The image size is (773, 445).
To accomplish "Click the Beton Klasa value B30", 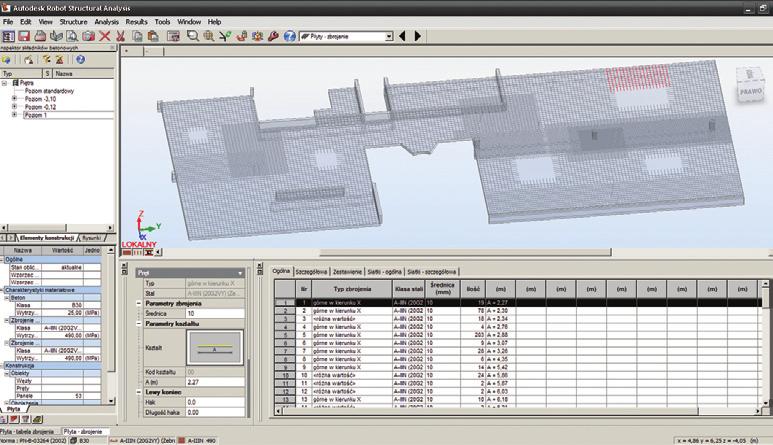I will click(x=63, y=305).
